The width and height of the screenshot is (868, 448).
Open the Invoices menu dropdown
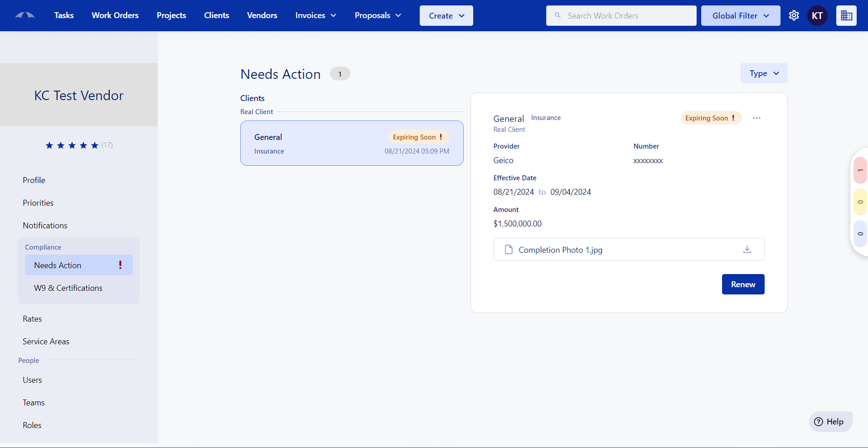point(315,15)
